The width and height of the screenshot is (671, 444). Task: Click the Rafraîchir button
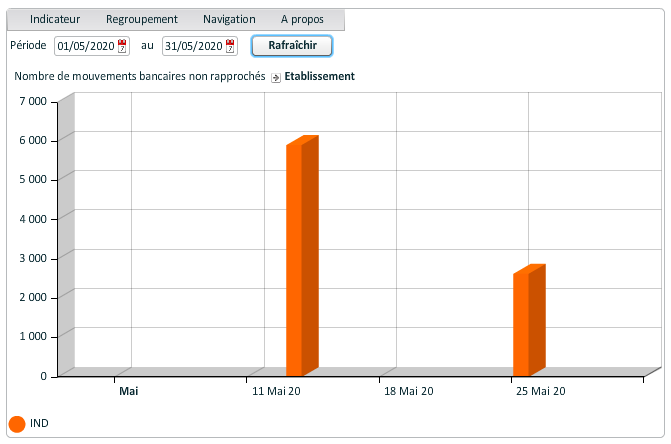(292, 45)
